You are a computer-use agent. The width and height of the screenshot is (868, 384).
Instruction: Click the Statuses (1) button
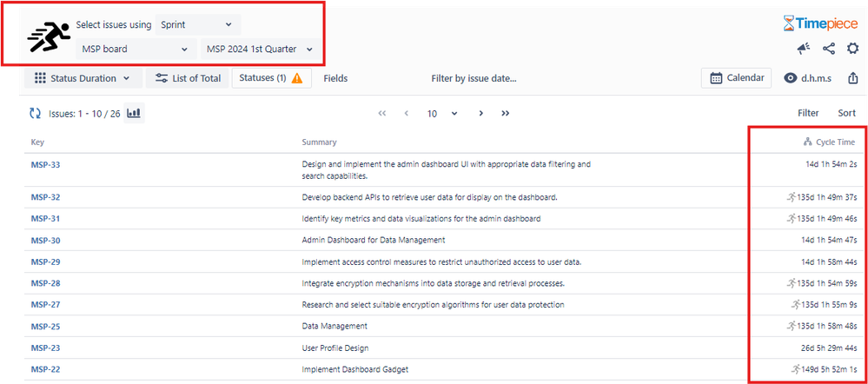click(271, 78)
